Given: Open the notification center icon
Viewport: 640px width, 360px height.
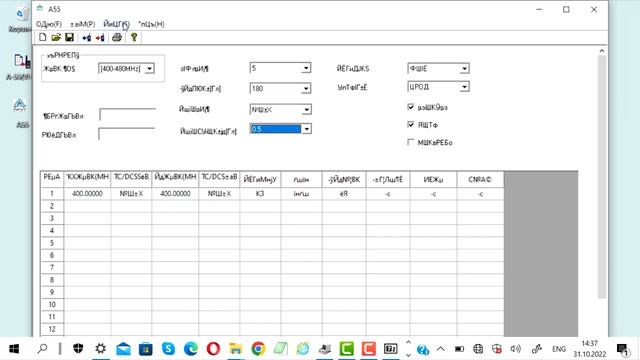Looking at the screenshot, I should [622, 349].
